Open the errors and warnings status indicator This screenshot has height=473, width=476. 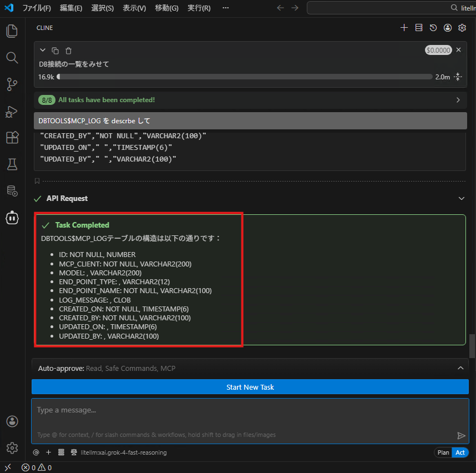point(37,467)
